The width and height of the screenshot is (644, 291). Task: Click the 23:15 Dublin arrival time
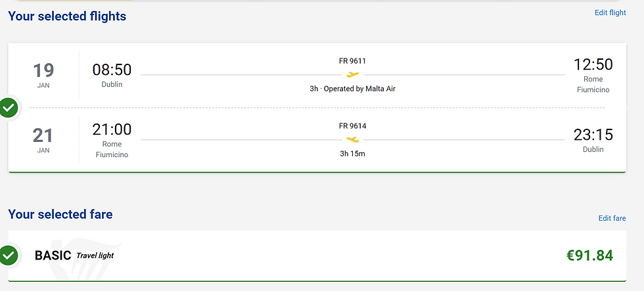point(593,140)
